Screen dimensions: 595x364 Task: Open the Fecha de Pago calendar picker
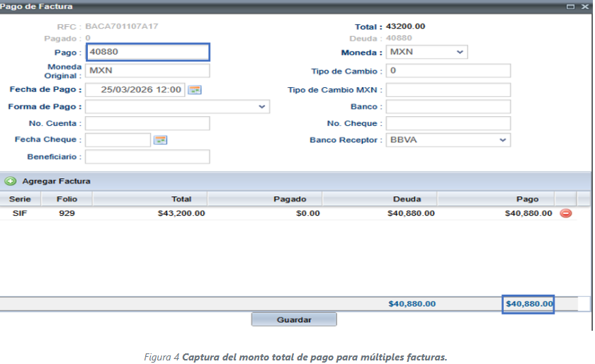pos(194,90)
